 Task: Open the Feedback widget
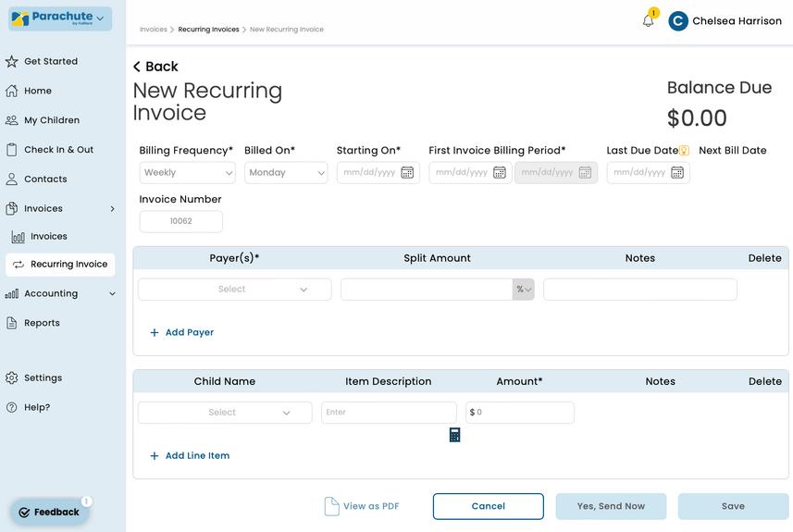[x=50, y=512]
